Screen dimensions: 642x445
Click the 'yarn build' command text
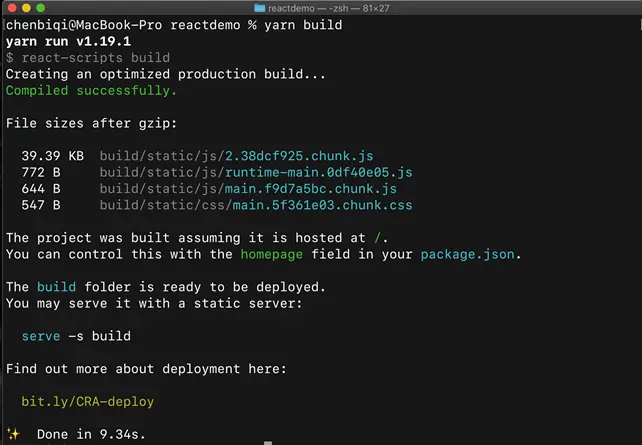pos(303,25)
